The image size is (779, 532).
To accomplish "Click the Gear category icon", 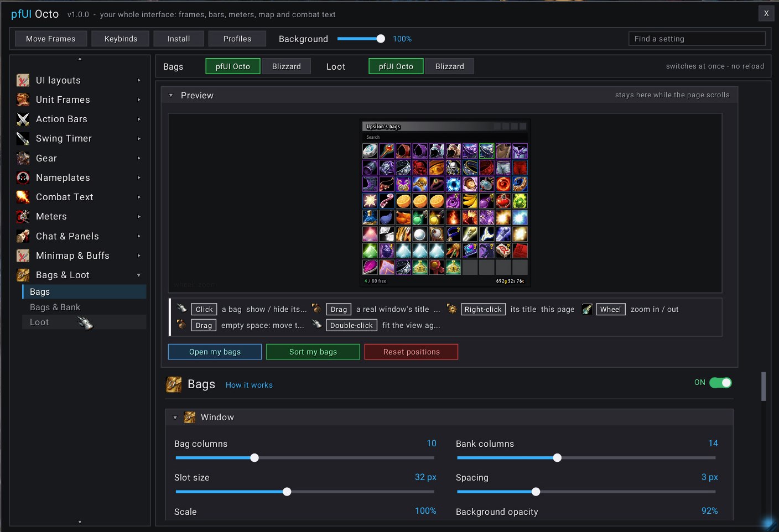I will click(23, 158).
